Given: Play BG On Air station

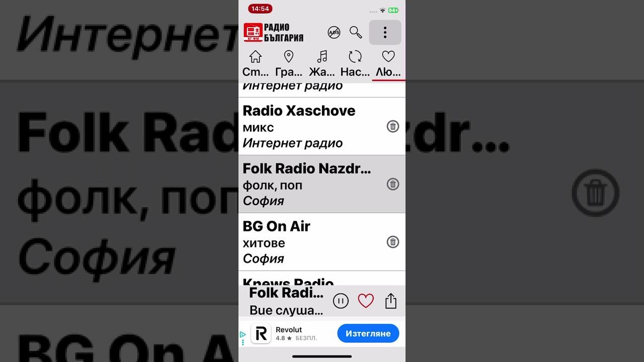Looking at the screenshot, I should (x=302, y=242).
